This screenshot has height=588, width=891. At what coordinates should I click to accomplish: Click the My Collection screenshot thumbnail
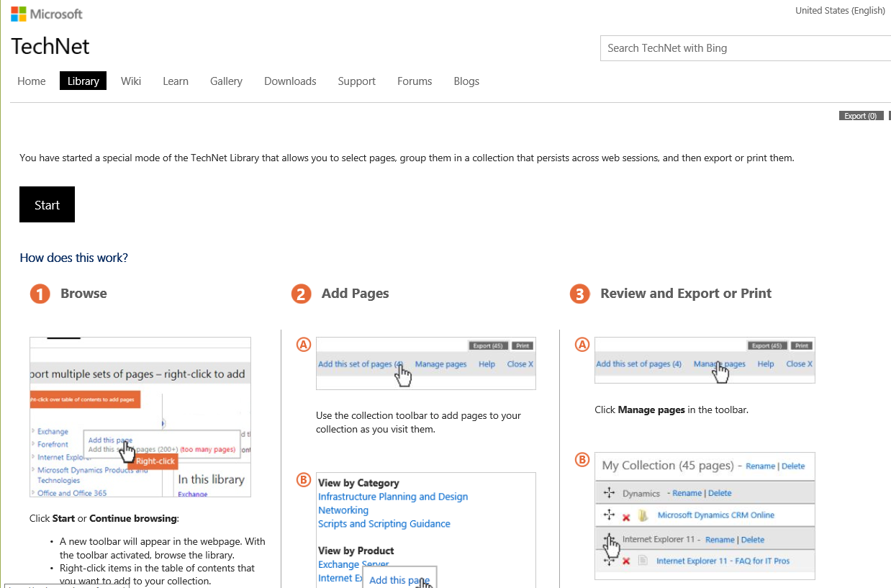coord(705,515)
